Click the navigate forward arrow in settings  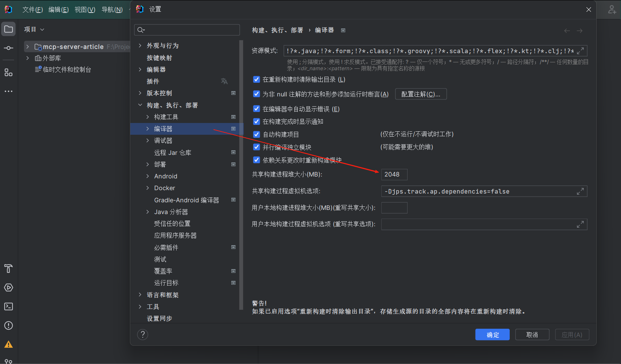click(580, 31)
